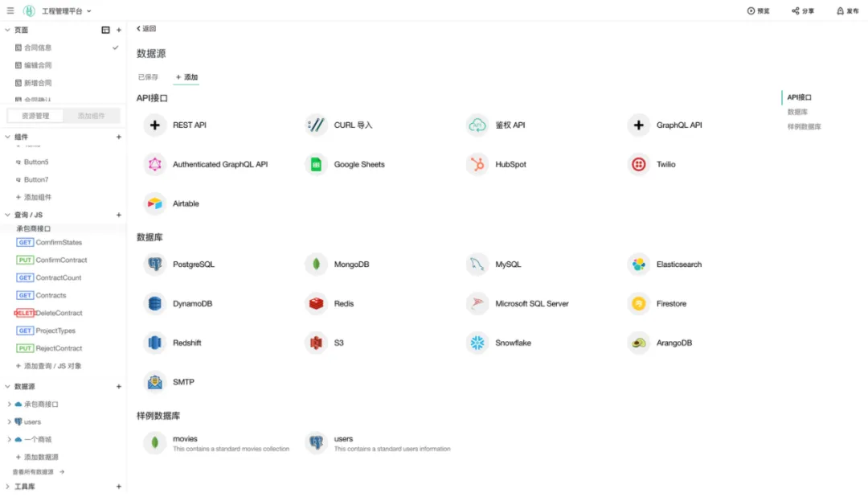This screenshot has height=497, width=868.
Task: Go back with the 返回 link
Action: [146, 29]
